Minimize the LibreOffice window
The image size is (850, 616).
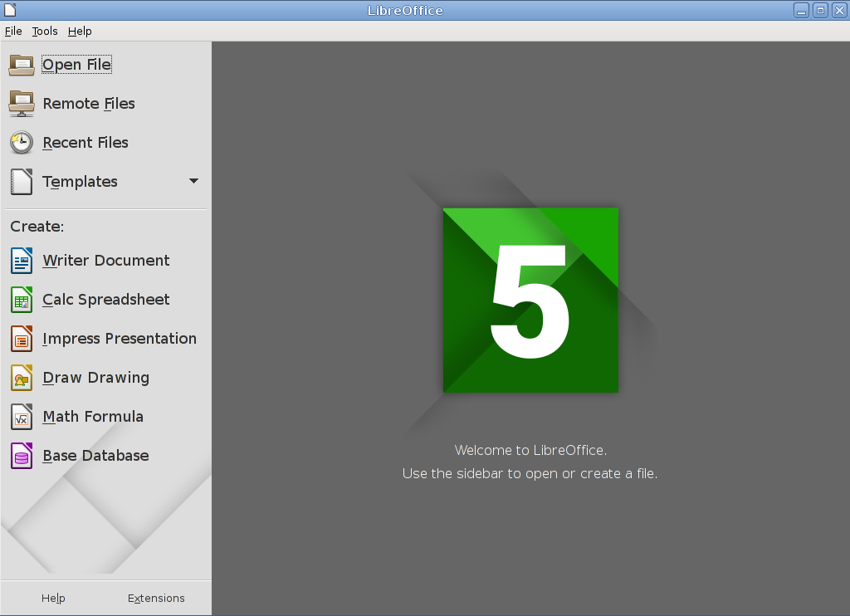click(801, 10)
